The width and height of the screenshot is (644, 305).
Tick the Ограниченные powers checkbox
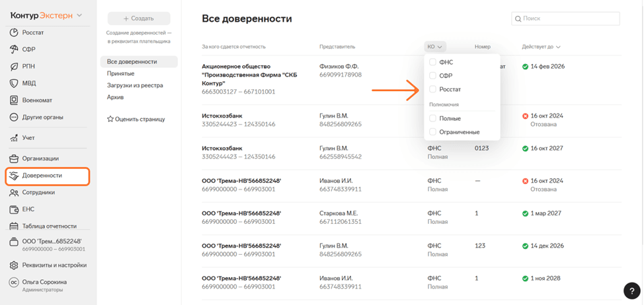433,132
